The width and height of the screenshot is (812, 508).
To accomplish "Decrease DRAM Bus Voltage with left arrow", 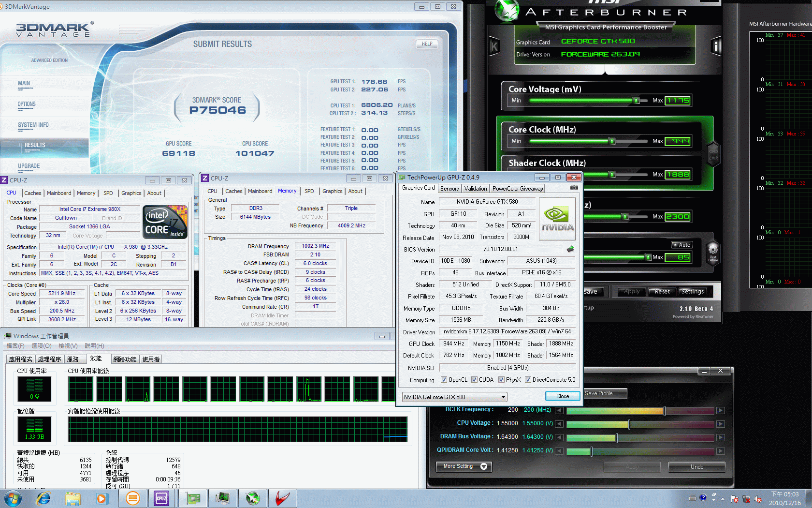I will (x=559, y=438).
